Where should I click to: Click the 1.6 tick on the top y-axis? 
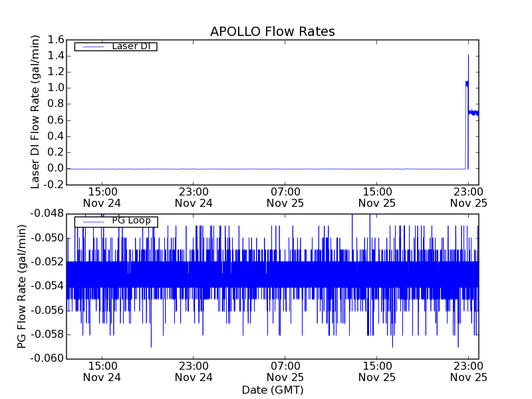[x=55, y=40]
